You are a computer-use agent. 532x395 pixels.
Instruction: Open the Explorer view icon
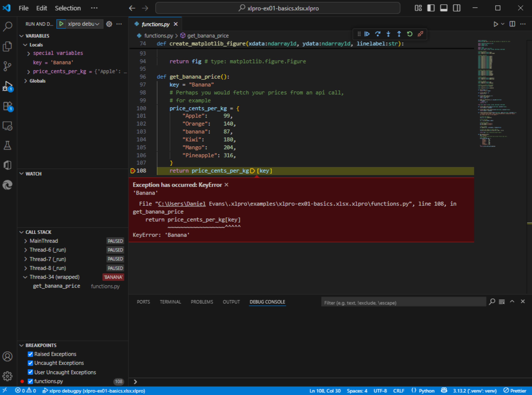7,46
